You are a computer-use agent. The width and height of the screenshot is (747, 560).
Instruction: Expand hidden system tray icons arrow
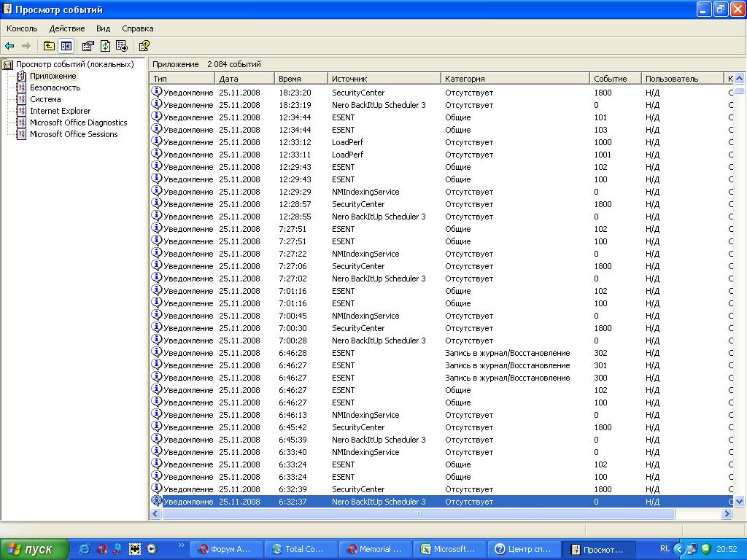[x=679, y=549]
